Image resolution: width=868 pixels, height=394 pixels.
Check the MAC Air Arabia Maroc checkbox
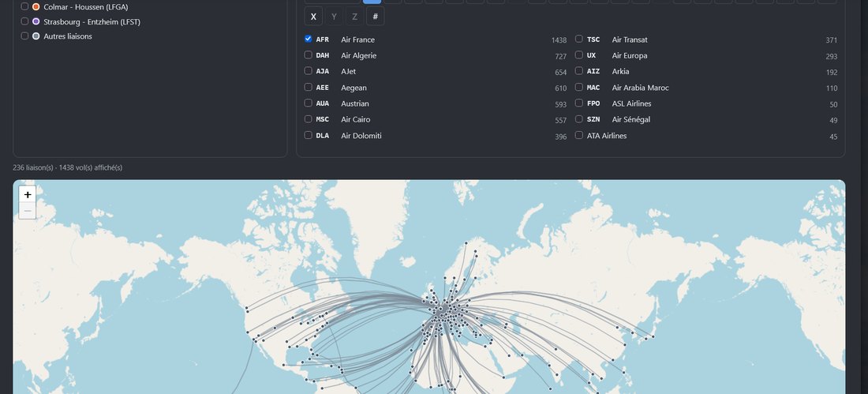[x=579, y=87]
